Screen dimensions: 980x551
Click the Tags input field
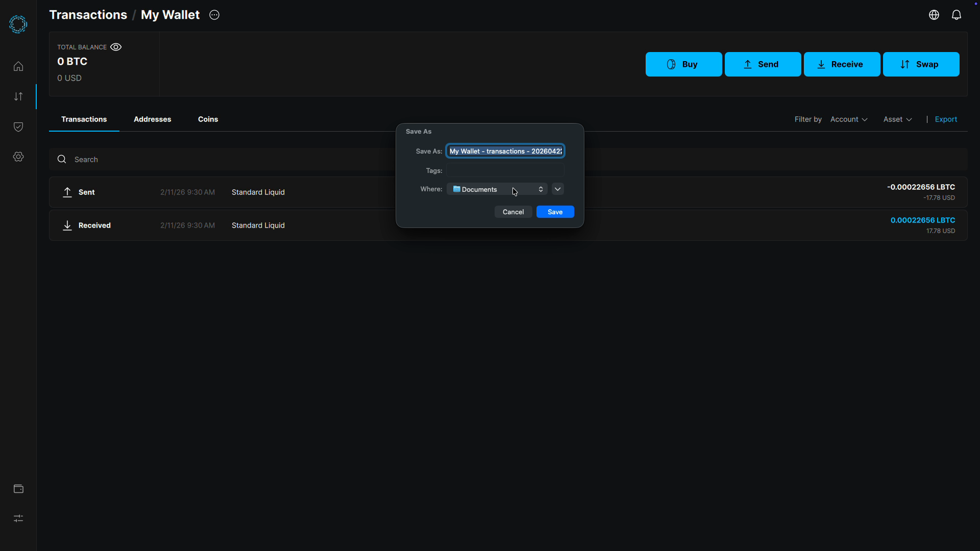tap(505, 170)
